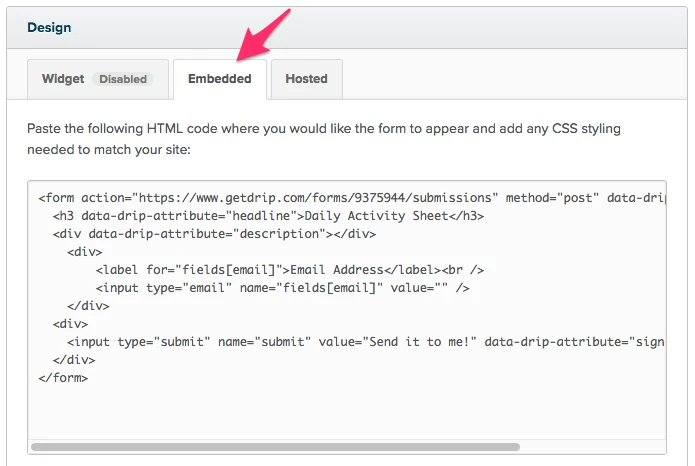Click the Design panel heading
The width and height of the screenshot is (695, 466).
[x=49, y=27]
